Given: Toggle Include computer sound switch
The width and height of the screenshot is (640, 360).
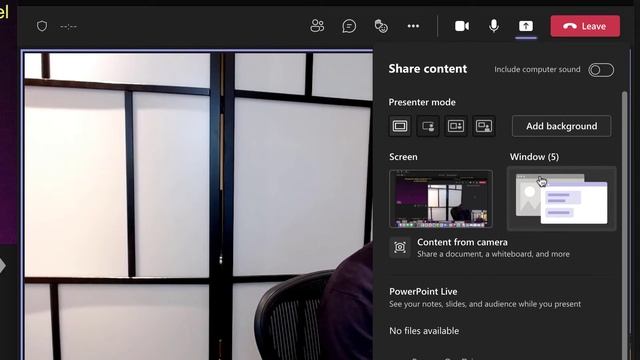Looking at the screenshot, I should click(x=601, y=70).
